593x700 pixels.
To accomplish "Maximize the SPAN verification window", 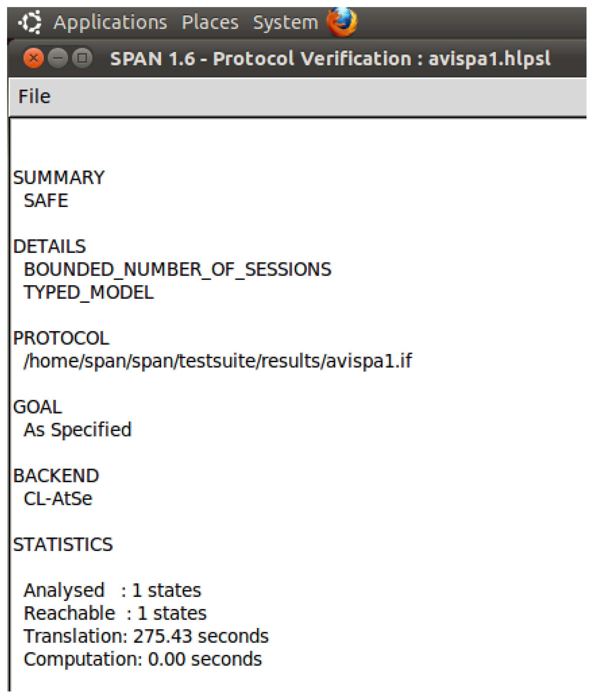I will coord(82,59).
